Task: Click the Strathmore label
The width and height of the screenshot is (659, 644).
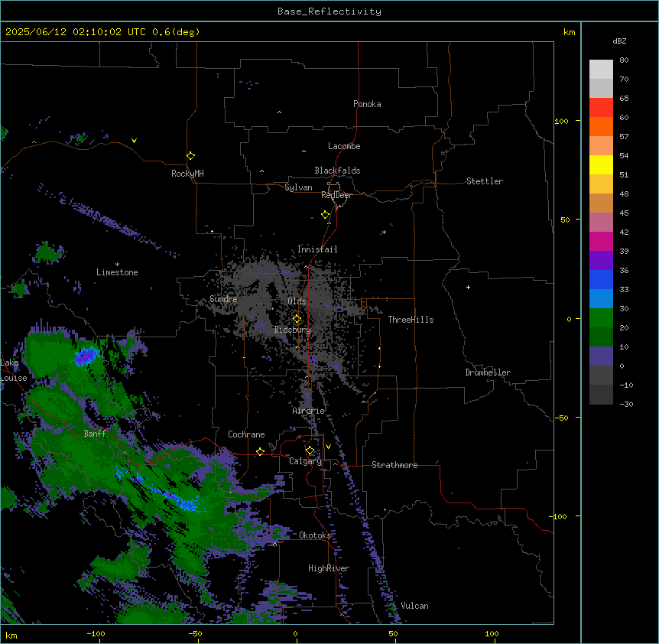Action: [394, 465]
